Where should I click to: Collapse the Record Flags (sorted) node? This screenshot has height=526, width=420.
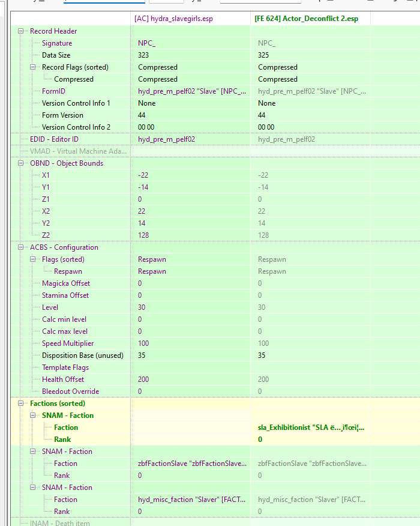pyautogui.click(x=33, y=67)
